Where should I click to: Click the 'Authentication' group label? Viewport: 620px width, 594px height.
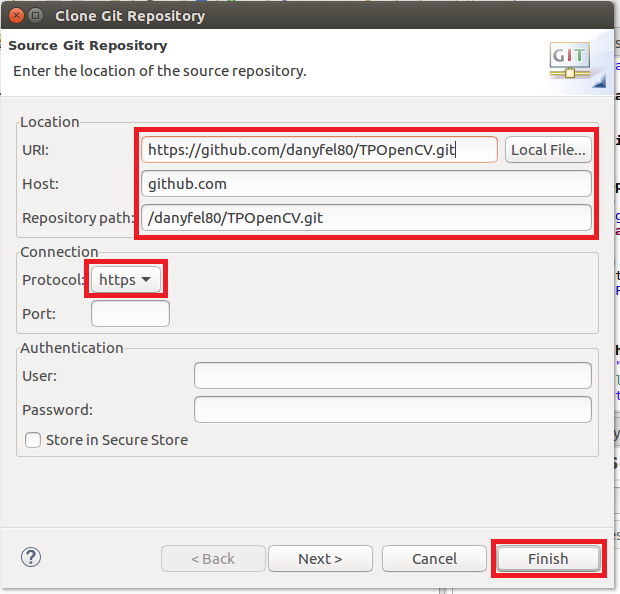click(72, 348)
